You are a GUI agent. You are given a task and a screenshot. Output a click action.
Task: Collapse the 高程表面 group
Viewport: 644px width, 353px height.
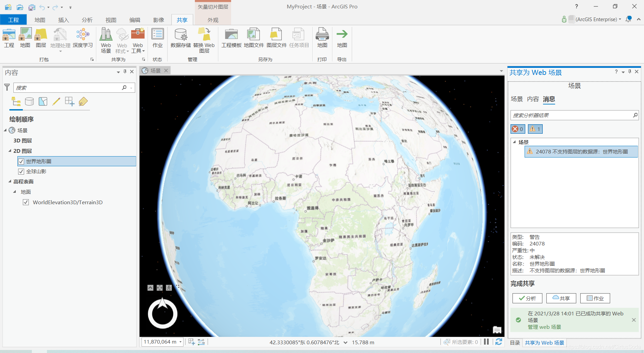pos(10,181)
